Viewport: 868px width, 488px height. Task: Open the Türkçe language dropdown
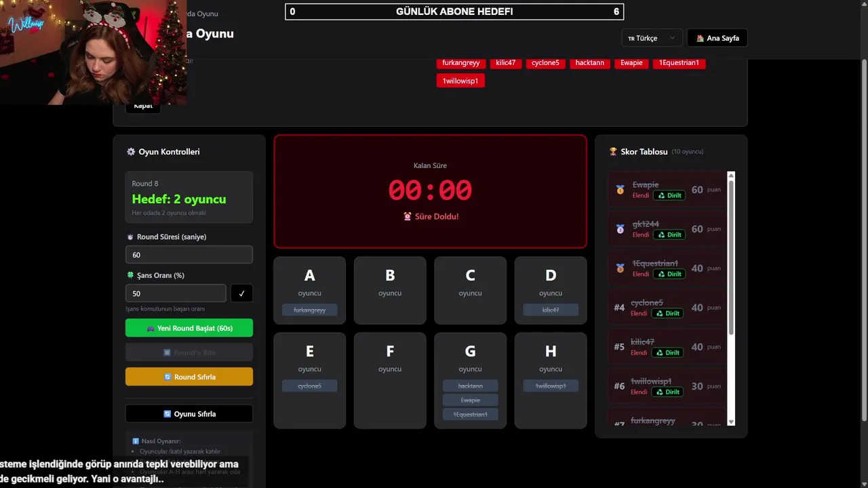point(651,38)
